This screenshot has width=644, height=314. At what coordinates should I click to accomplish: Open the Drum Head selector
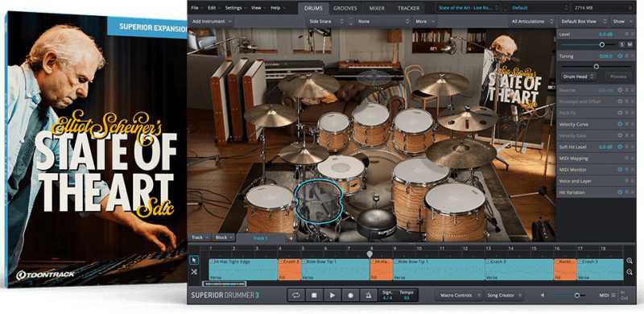[578, 76]
